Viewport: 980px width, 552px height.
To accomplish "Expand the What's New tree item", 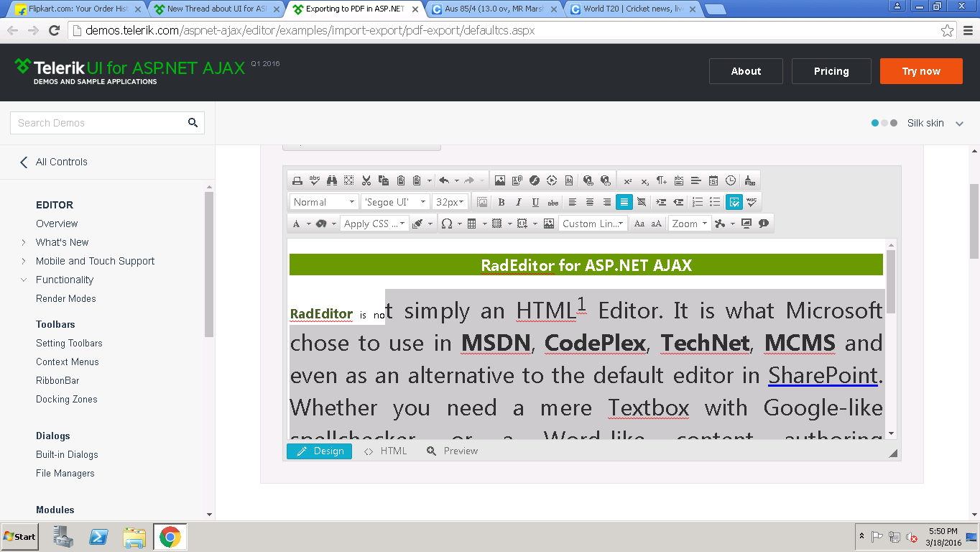I will pyautogui.click(x=24, y=242).
